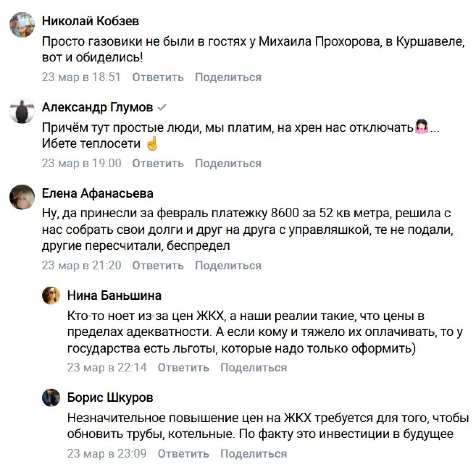Open Елена Афанасьева's avatar

[22, 197]
